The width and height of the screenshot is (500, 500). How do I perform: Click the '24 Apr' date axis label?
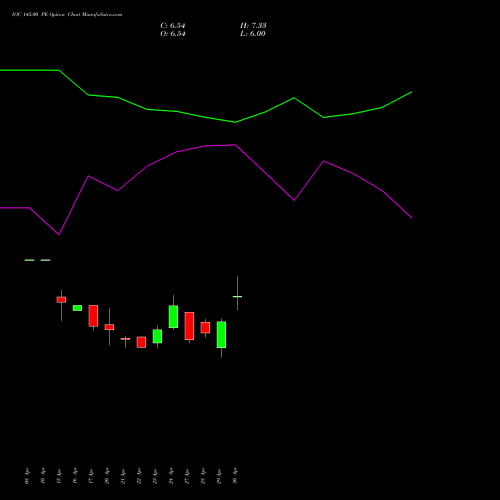pos(171,476)
